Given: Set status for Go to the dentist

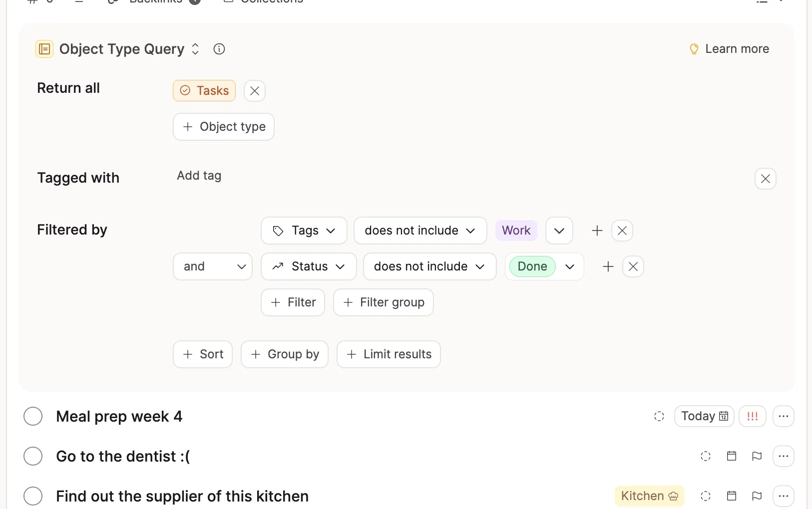Looking at the screenshot, I should click(x=706, y=456).
